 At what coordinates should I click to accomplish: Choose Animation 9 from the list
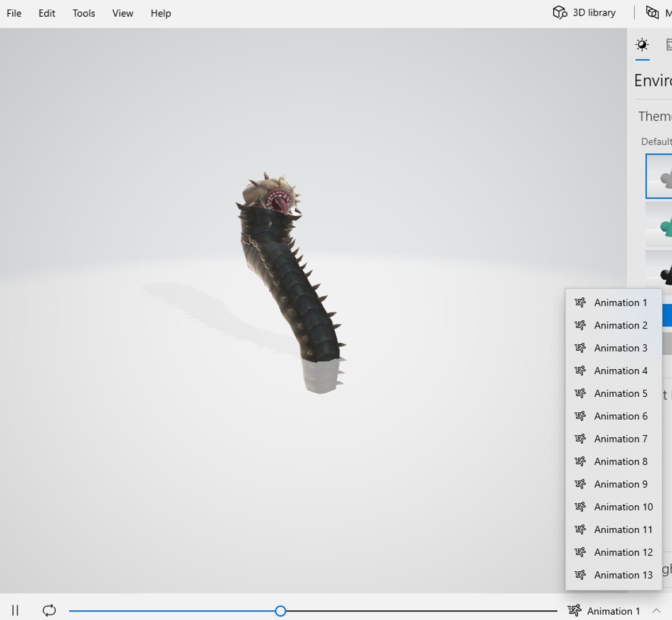[x=614, y=484]
